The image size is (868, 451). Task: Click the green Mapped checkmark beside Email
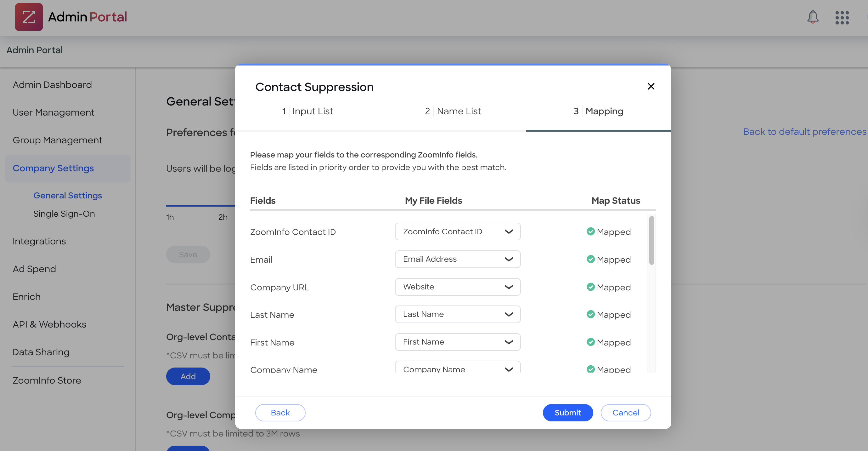(591, 259)
